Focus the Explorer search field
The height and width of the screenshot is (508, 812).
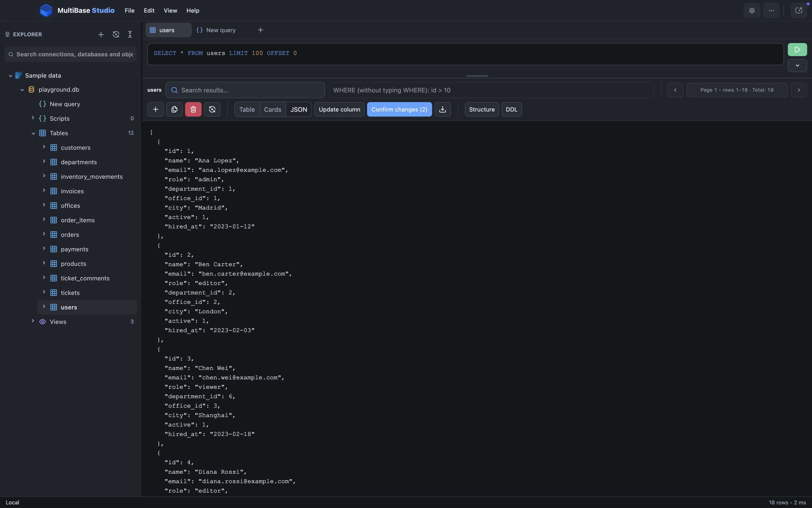[x=71, y=54]
